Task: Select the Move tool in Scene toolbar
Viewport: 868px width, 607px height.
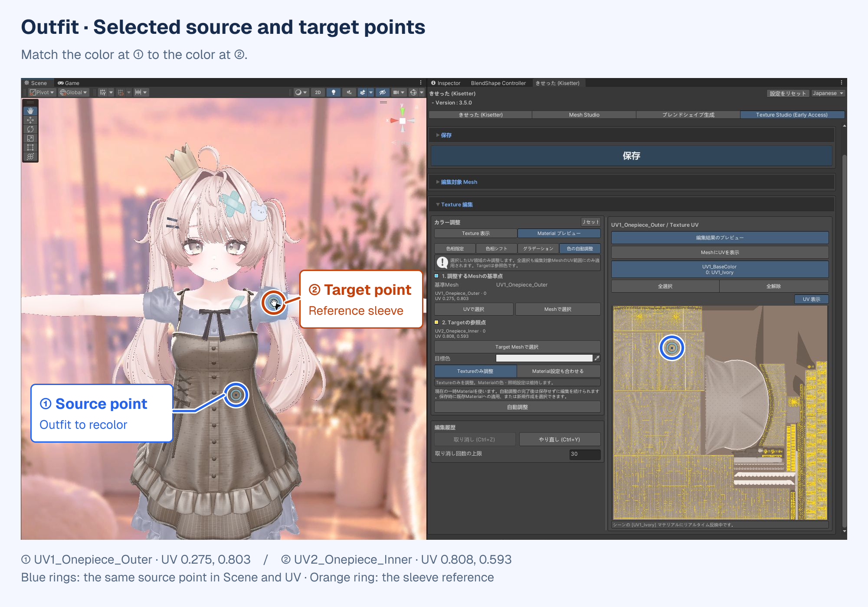Action: point(30,120)
